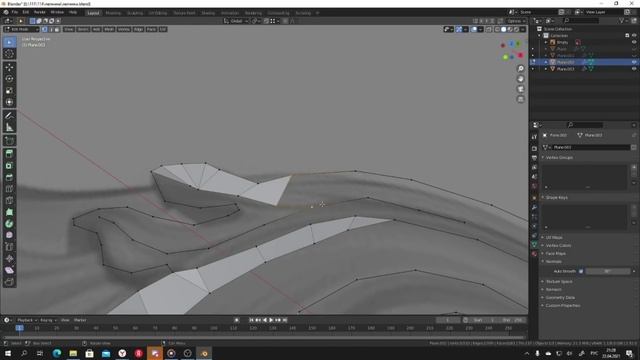Expand the Custom Properties panel
Image resolution: width=640 pixels, height=360 pixels.
tap(562, 306)
